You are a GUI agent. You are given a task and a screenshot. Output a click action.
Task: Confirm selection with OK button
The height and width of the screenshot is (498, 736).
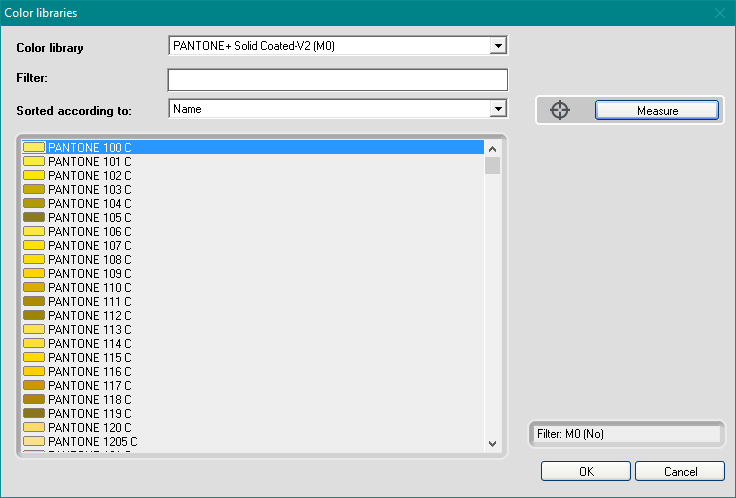pos(585,471)
